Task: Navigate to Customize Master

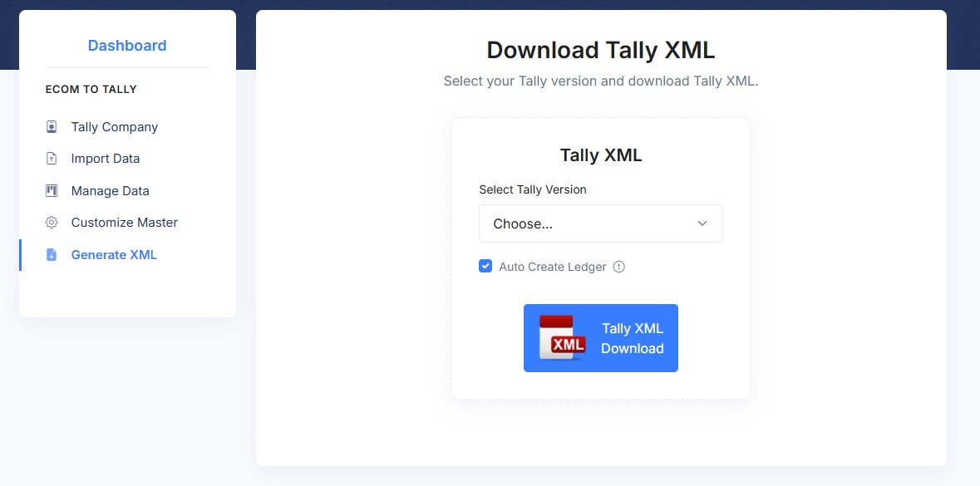Action: point(125,223)
